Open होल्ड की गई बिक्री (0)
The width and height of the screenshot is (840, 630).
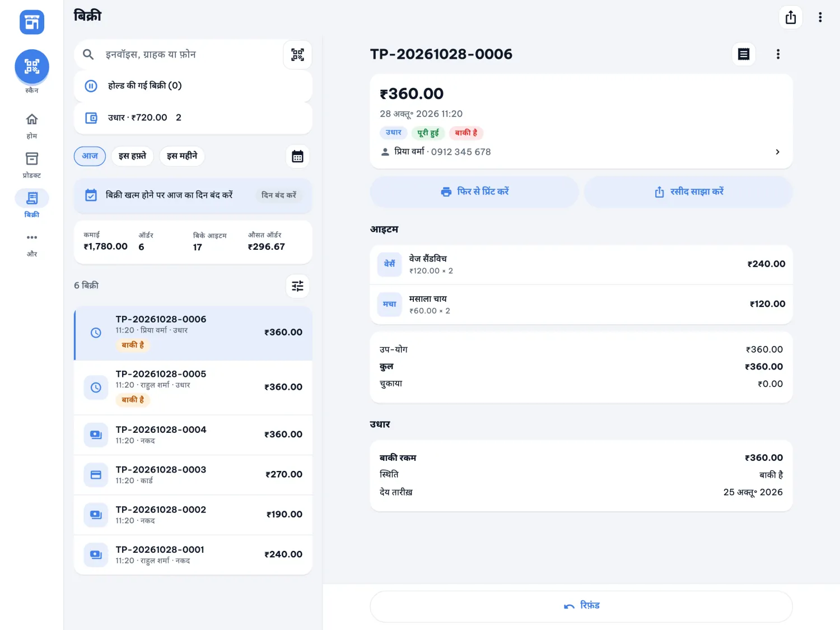pos(193,86)
